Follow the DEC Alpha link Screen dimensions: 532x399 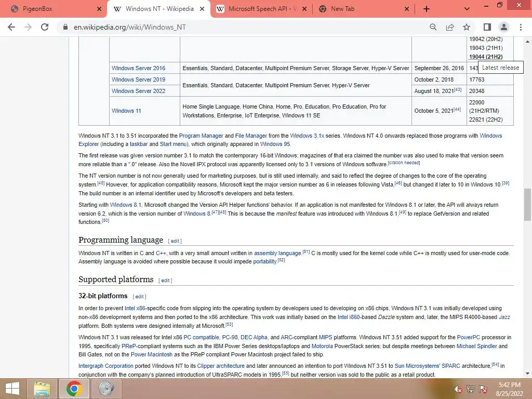tap(254, 338)
